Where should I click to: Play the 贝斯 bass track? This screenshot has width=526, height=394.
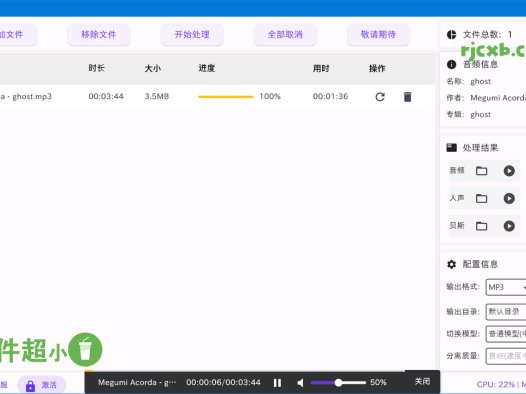point(509,226)
